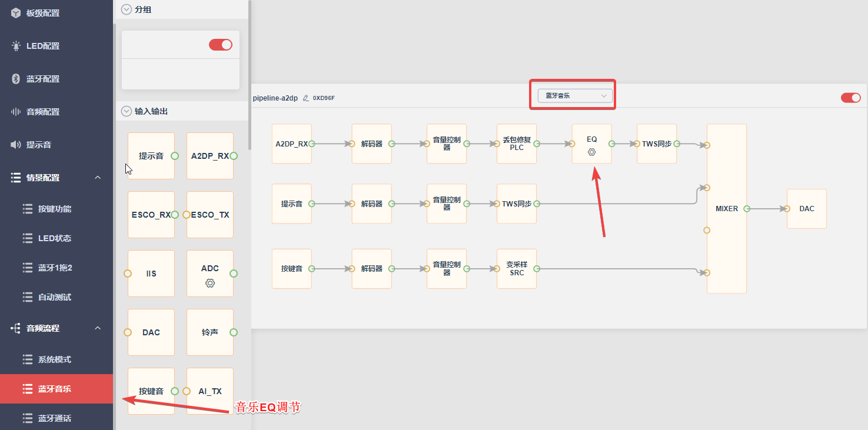The height and width of the screenshot is (430, 868).
Task: Click the 音频流程 flow icon
Action: pyautogui.click(x=16, y=328)
